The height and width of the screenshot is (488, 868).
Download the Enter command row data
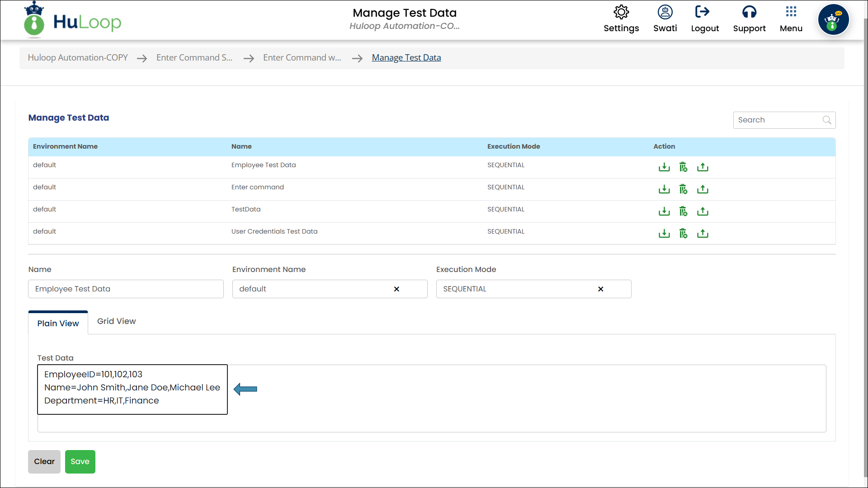point(664,189)
